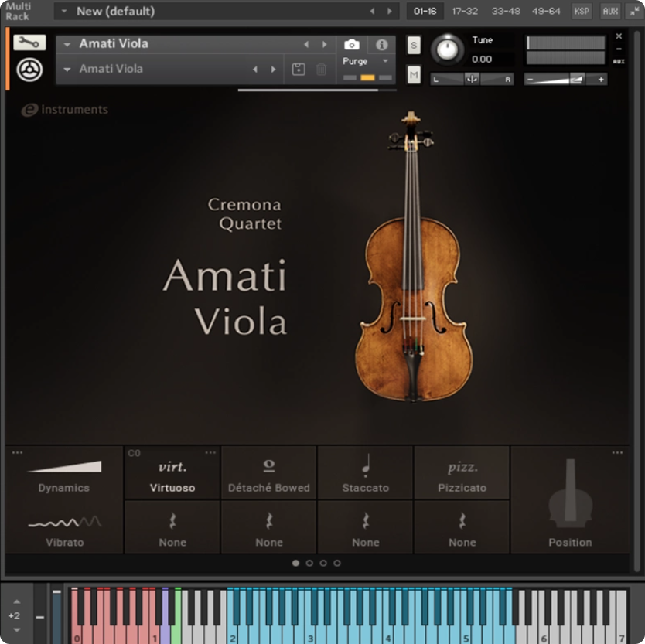Image resolution: width=645 pixels, height=644 pixels.
Task: Load previous multi arrow next to New (default)
Action: click(x=372, y=11)
